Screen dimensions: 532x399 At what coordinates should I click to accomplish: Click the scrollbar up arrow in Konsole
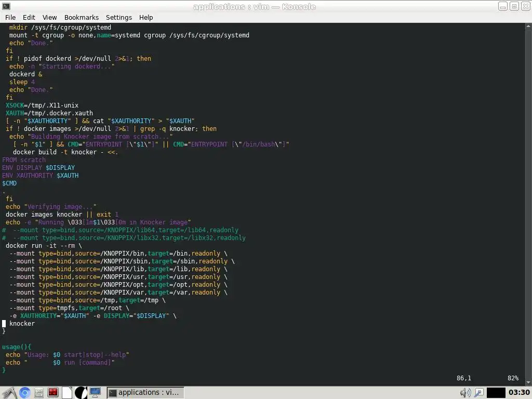[528, 26]
